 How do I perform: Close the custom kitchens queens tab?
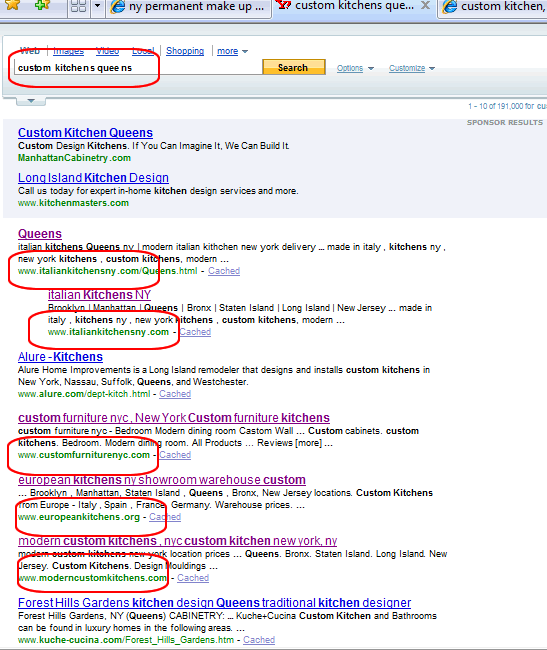pos(425,5)
